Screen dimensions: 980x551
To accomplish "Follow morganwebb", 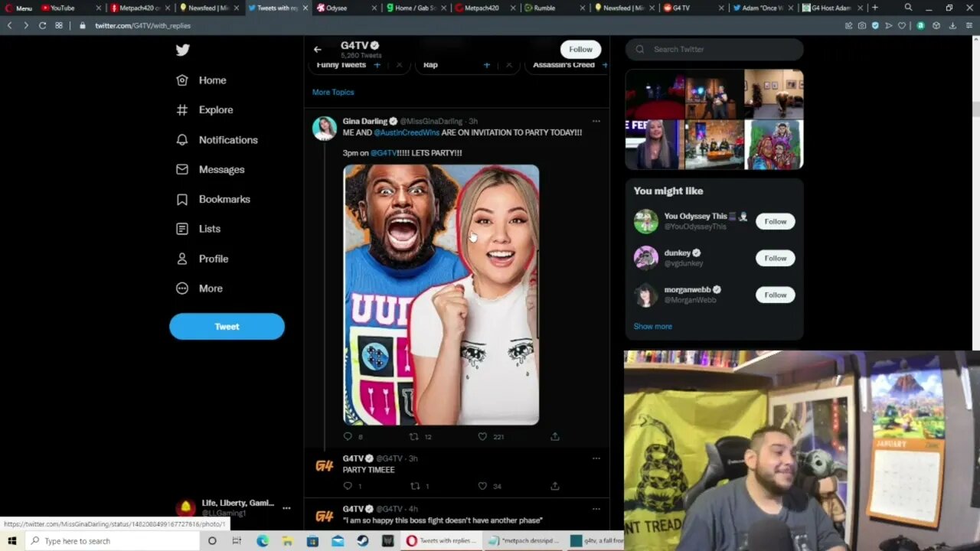I will (775, 295).
